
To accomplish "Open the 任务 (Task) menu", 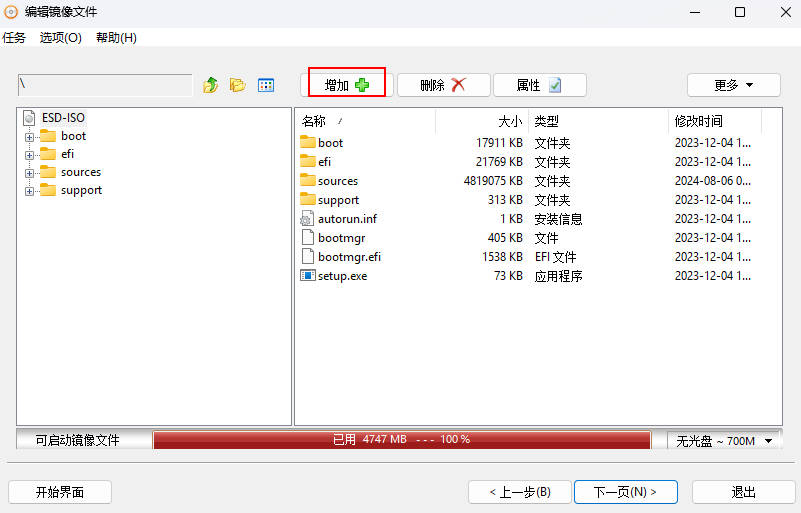I will (x=14, y=38).
